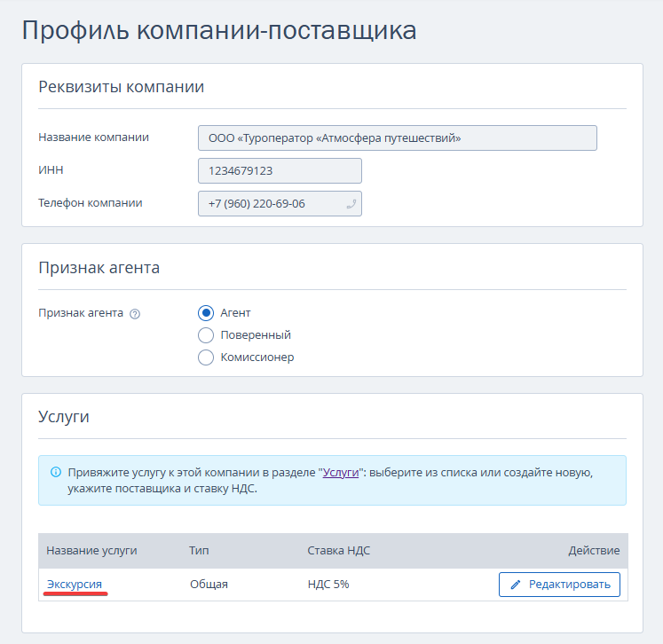Click the Ставка НДС column header
The image size is (663, 644).
click(x=338, y=551)
